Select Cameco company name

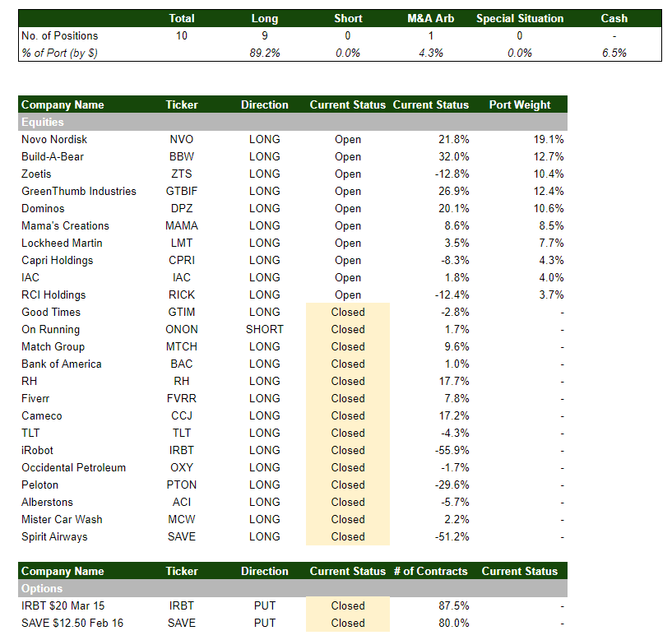(42, 415)
